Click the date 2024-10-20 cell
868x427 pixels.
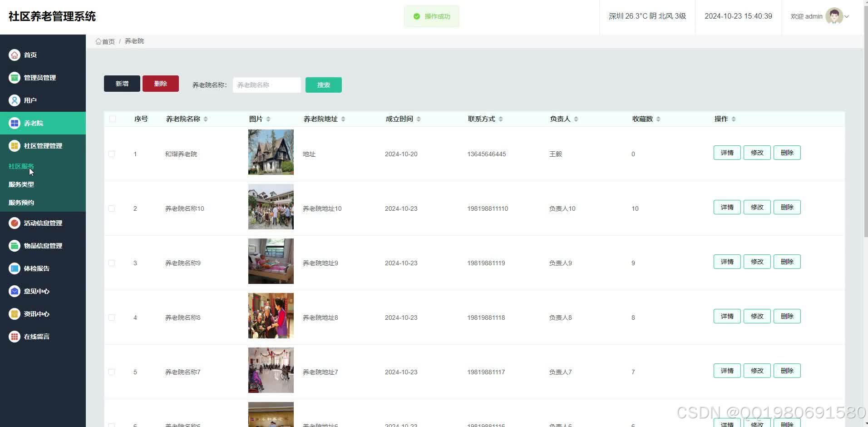401,154
